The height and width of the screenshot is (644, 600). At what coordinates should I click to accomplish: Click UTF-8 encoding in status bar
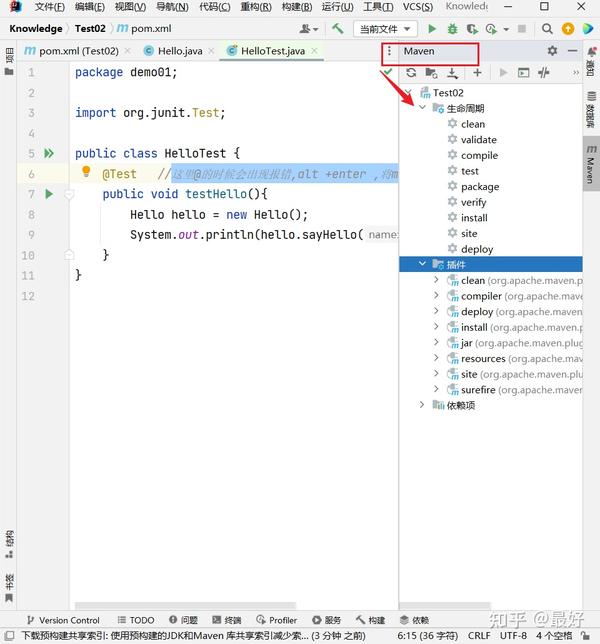point(513,636)
